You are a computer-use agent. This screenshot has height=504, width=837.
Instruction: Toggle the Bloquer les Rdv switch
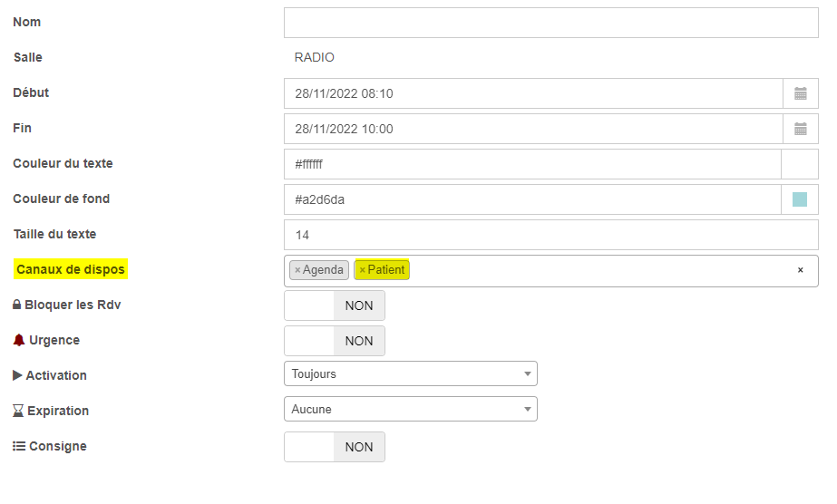335,305
